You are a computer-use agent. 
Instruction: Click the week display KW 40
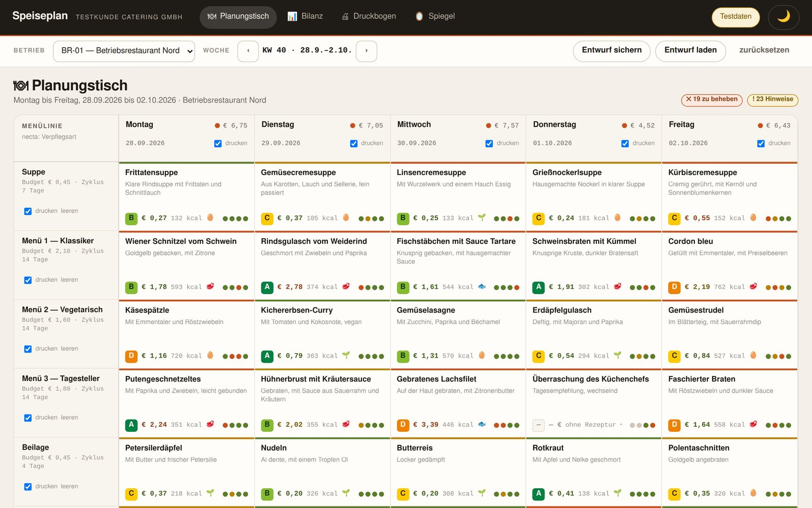pyautogui.click(x=307, y=50)
